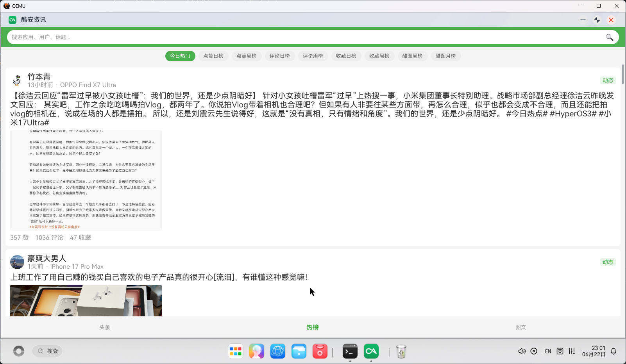Show the 收藏周榜 list
The height and width of the screenshot is (364, 626).
pyautogui.click(x=379, y=56)
